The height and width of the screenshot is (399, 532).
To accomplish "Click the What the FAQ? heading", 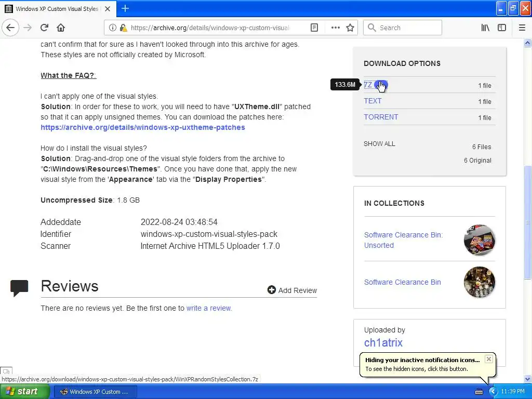I will 68,75.
